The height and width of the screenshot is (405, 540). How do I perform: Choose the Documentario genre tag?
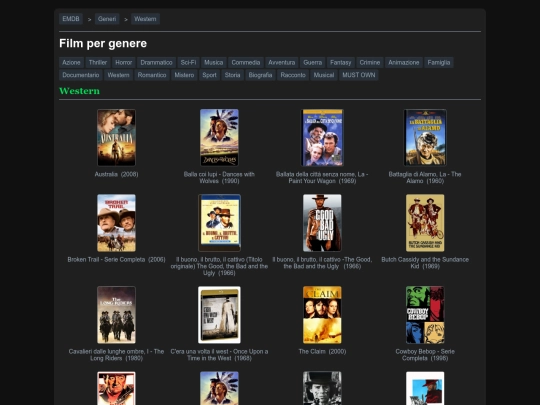tap(81, 75)
